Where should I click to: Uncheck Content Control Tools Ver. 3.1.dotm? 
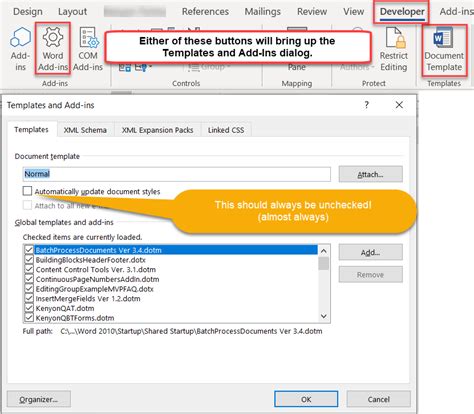(x=29, y=269)
